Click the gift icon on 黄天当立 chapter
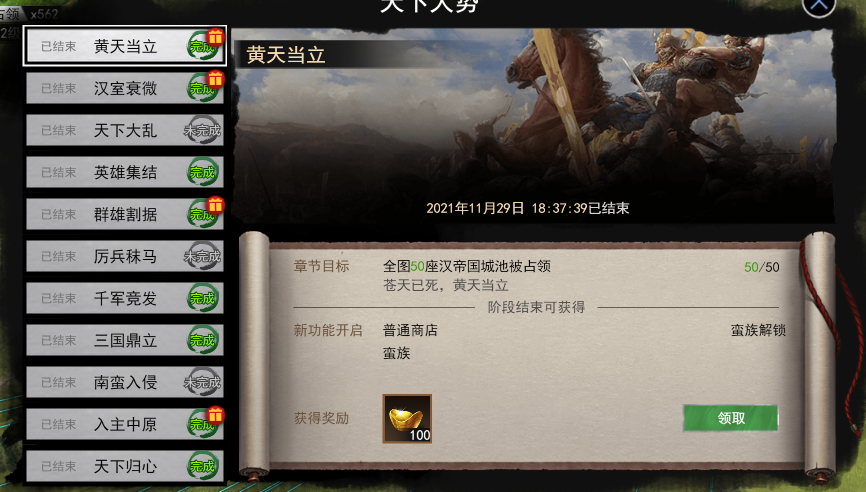This screenshot has width=866, height=492. coord(215,37)
